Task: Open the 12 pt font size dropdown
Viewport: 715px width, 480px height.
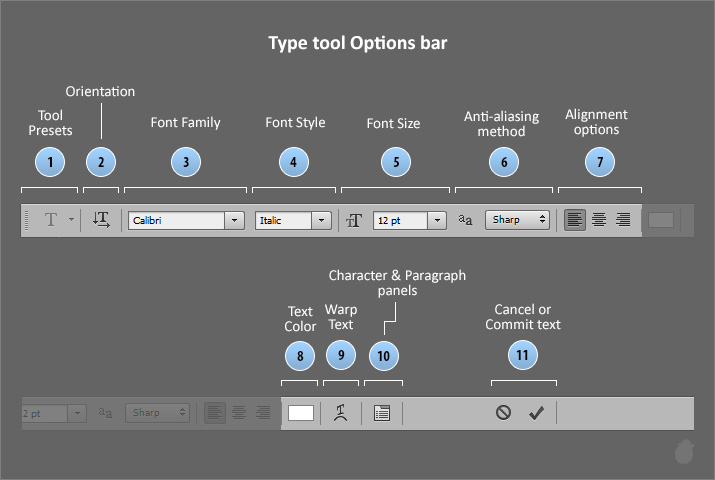Action: click(x=437, y=220)
